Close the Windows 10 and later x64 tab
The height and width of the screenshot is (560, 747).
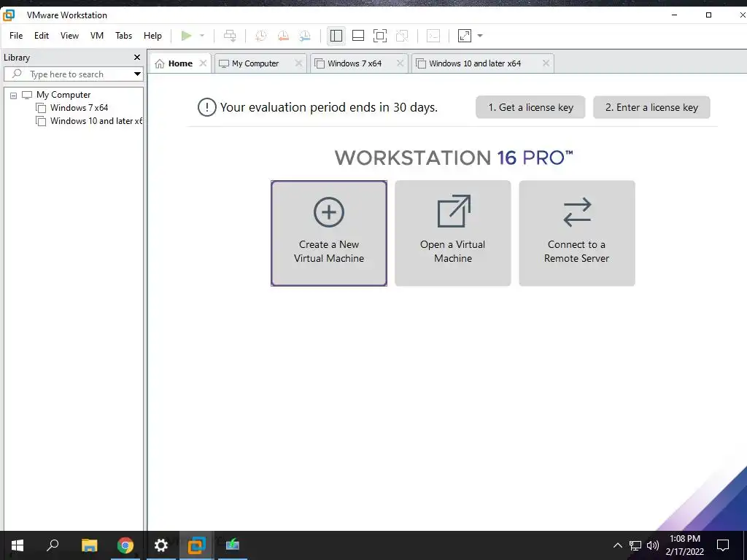(x=546, y=63)
